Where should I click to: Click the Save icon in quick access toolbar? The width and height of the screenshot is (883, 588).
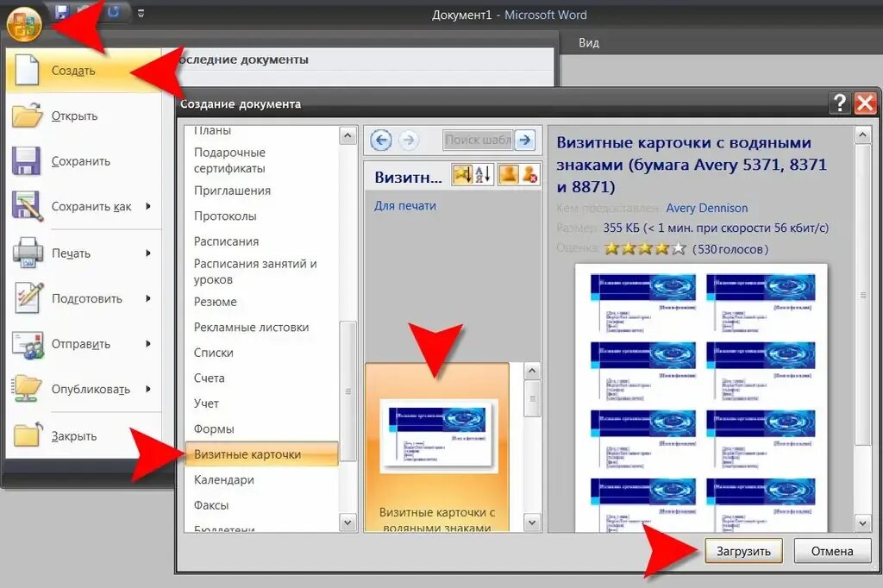62,11
